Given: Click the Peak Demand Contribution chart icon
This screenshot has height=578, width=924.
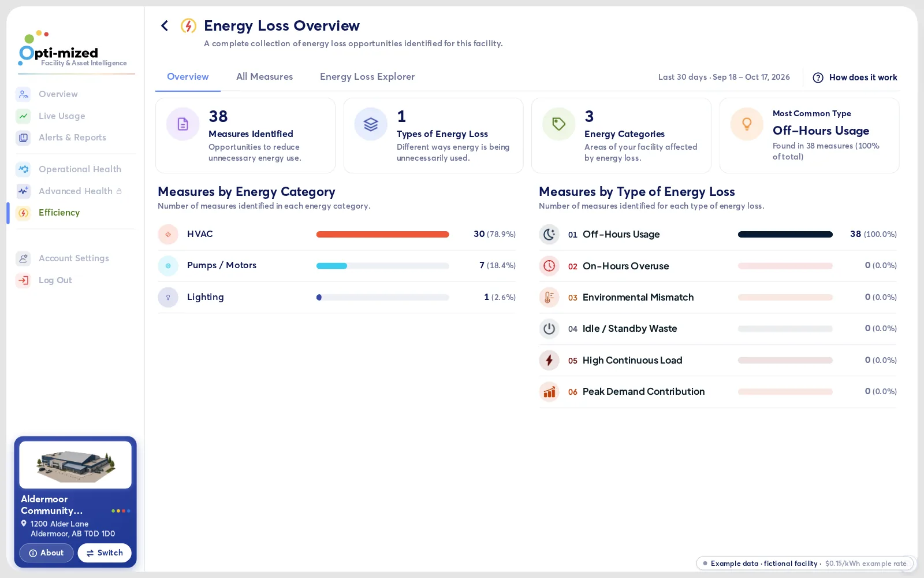Looking at the screenshot, I should (549, 392).
